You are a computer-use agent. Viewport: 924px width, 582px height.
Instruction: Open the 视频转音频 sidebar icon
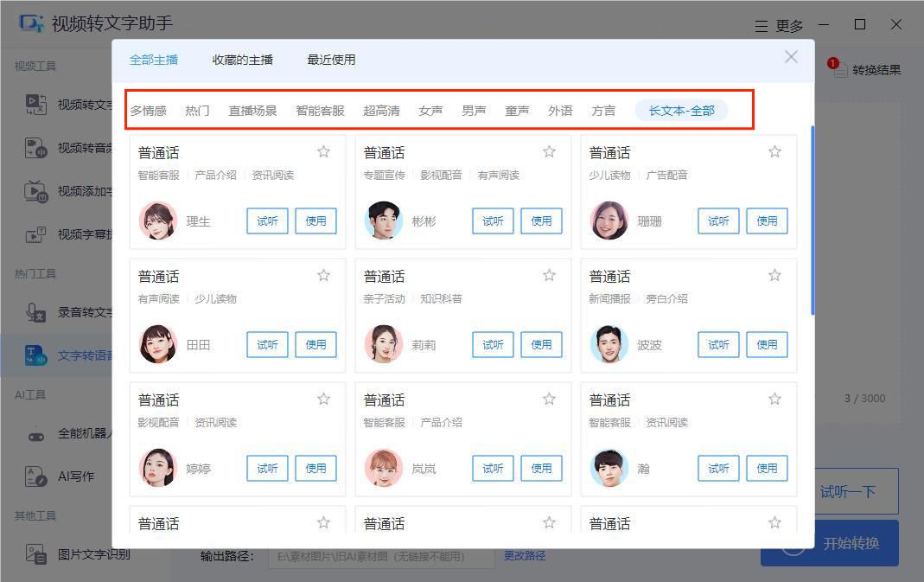36,147
